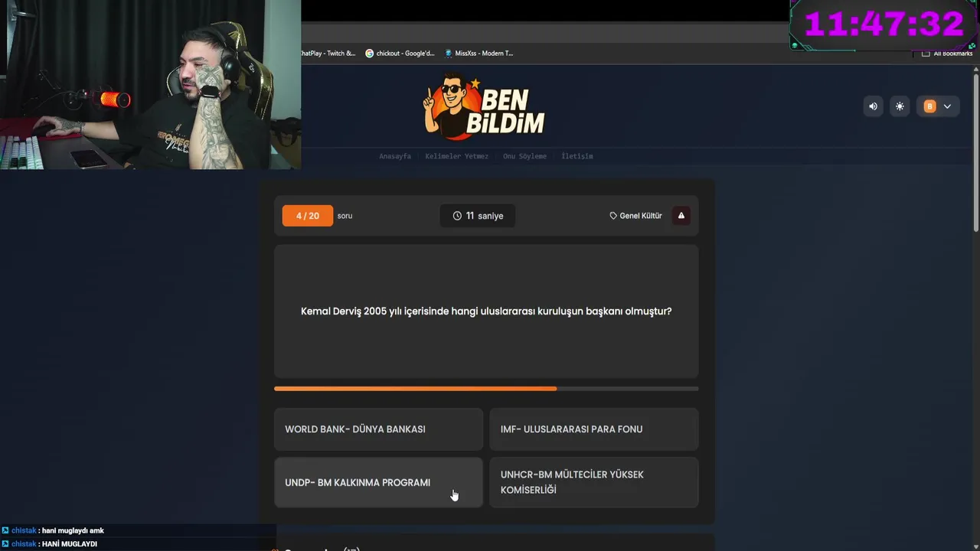The image size is (980, 551).
Task: Switch to ChatPlay Twitch browser tab
Action: click(329, 54)
